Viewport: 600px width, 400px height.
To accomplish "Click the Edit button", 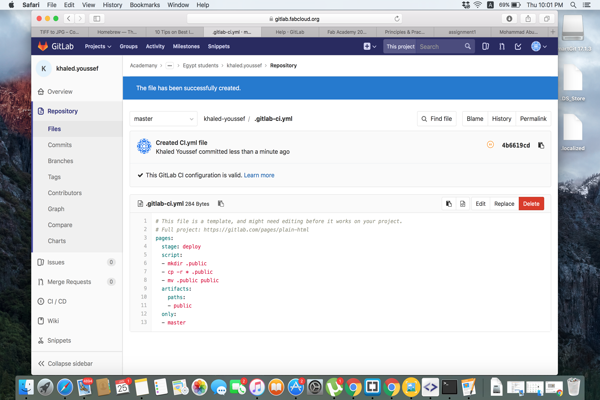I will click(481, 204).
